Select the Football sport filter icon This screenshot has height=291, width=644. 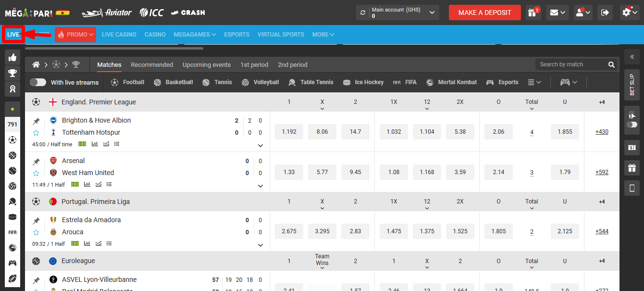(114, 82)
